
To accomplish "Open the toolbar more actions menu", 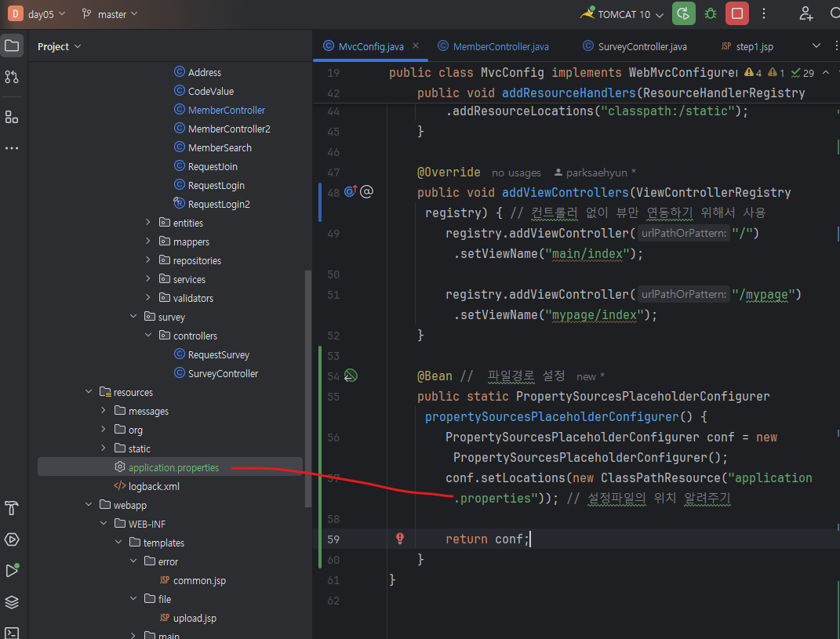I will 764,14.
